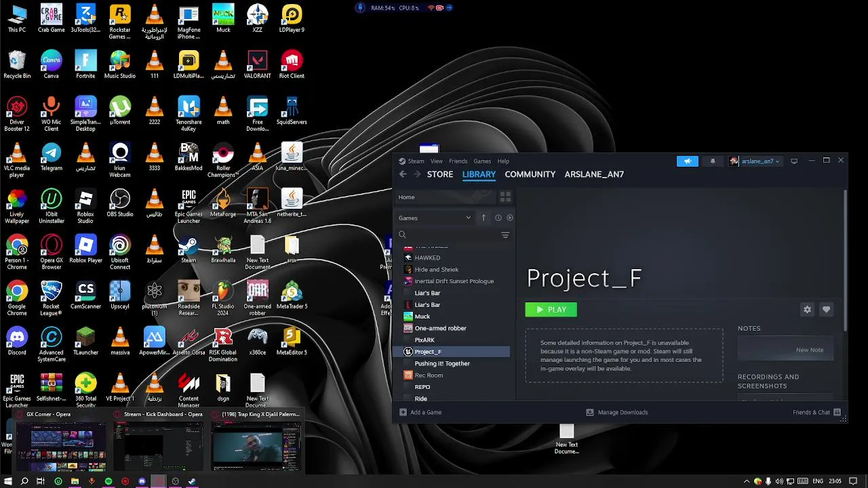Open the Games menu in Steam
This screenshot has height=488, width=868.
pos(482,161)
